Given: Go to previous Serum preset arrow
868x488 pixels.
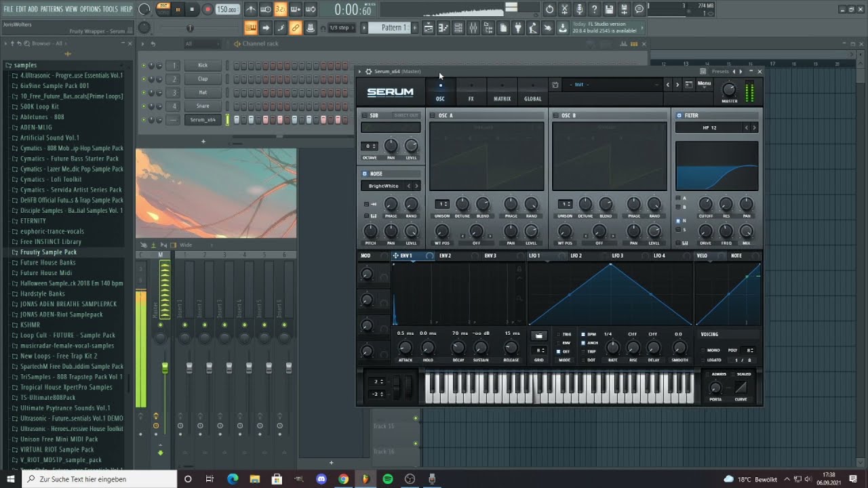Looking at the screenshot, I should point(667,85).
